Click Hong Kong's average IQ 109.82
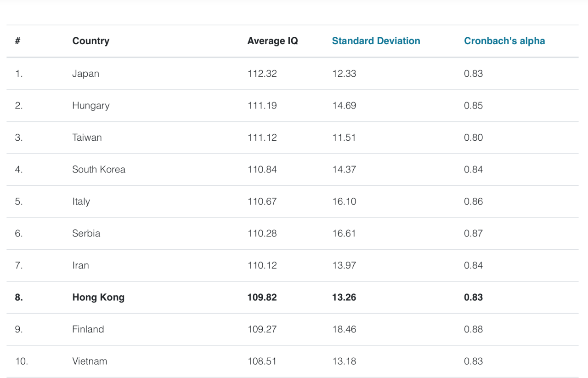588x378 pixels. (262, 298)
